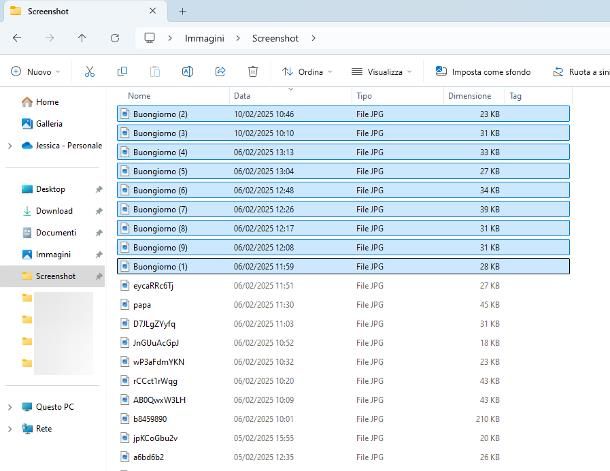
Task: Click the Cut scissors icon
Action: click(x=89, y=72)
